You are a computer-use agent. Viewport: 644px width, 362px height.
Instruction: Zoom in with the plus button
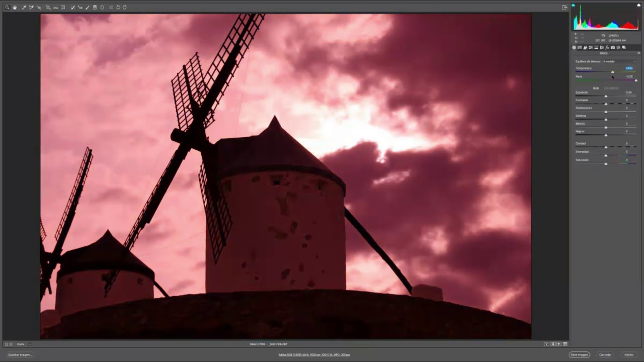pos(11,344)
